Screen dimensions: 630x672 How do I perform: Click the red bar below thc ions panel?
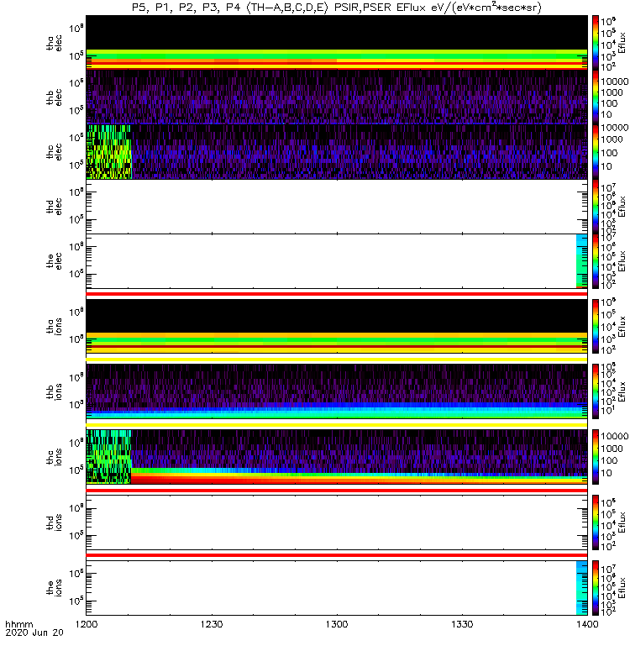[x=337, y=491]
